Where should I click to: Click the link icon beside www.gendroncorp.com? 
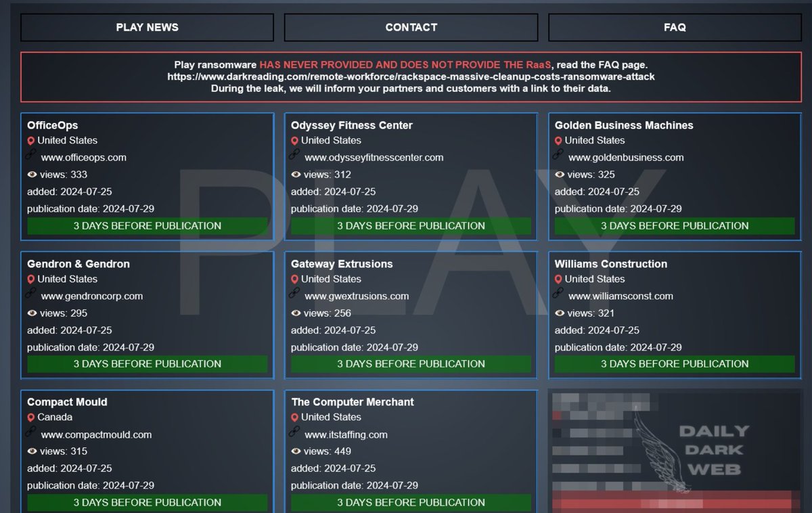click(30, 294)
